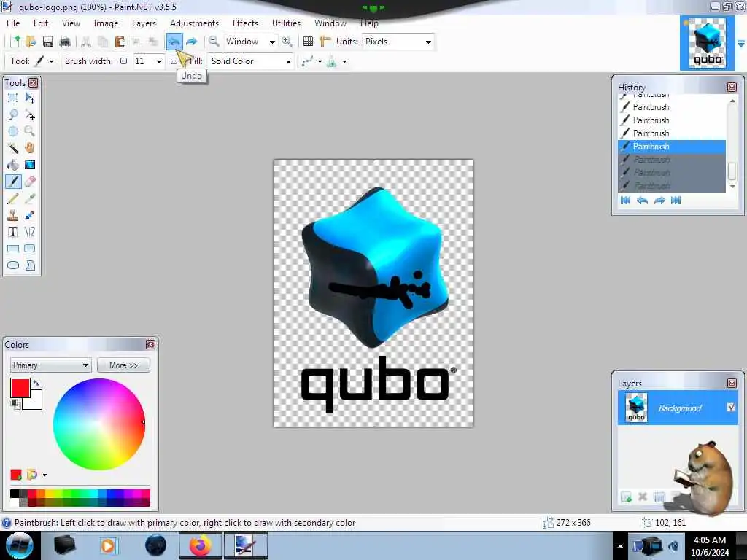
Task: Open the Effects menu
Action: [x=245, y=23]
